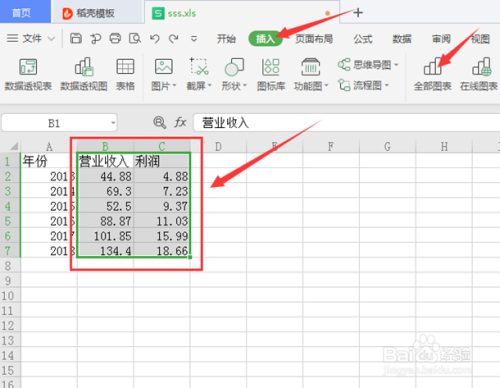The width and height of the screenshot is (500, 388).
Task: Switch to the 审阅 ribbon tab
Action: pos(441,39)
